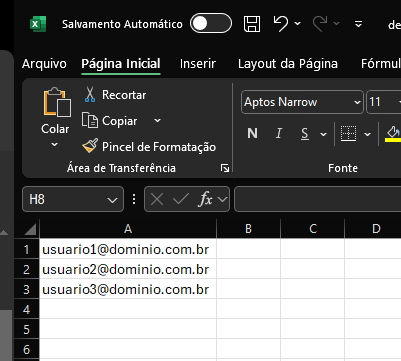Expand the H8 name box dropdown

coord(112,200)
